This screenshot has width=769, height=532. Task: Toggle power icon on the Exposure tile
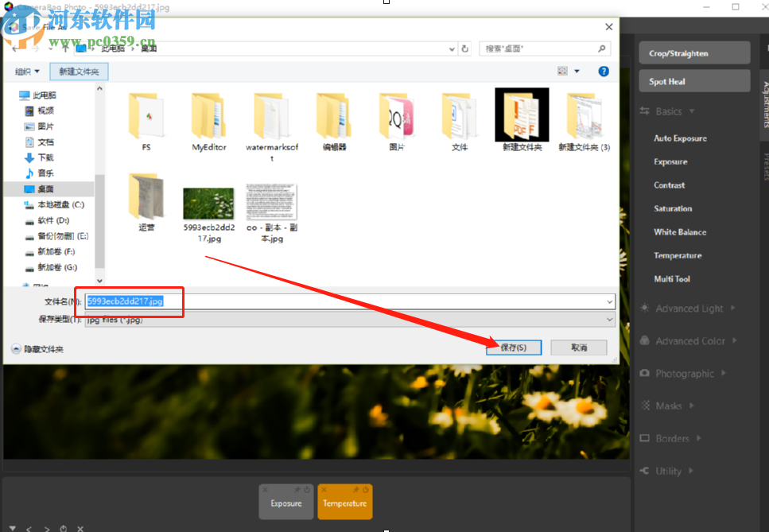(x=307, y=489)
